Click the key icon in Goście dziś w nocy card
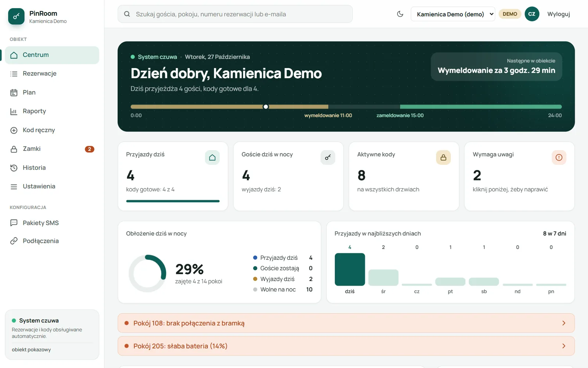This screenshot has height=368, width=588. pyautogui.click(x=328, y=158)
